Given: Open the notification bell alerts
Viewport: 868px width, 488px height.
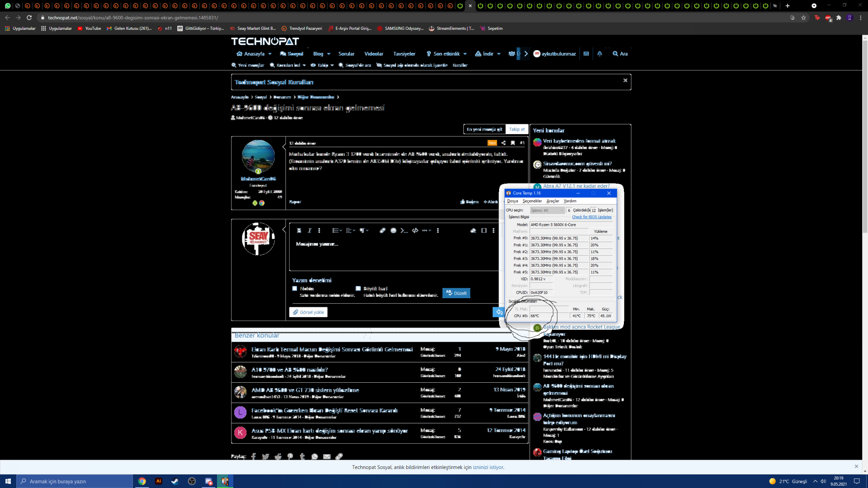Looking at the screenshot, I should (599, 54).
